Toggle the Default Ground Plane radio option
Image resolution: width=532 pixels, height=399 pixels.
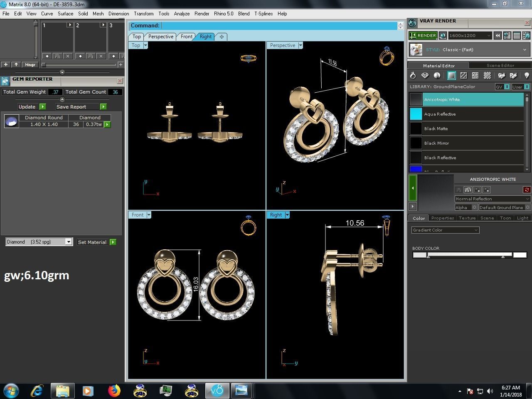pyautogui.click(x=527, y=207)
